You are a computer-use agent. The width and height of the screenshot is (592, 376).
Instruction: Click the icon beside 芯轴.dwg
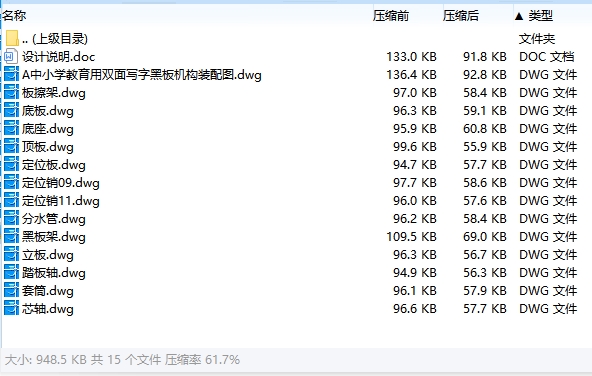11,309
